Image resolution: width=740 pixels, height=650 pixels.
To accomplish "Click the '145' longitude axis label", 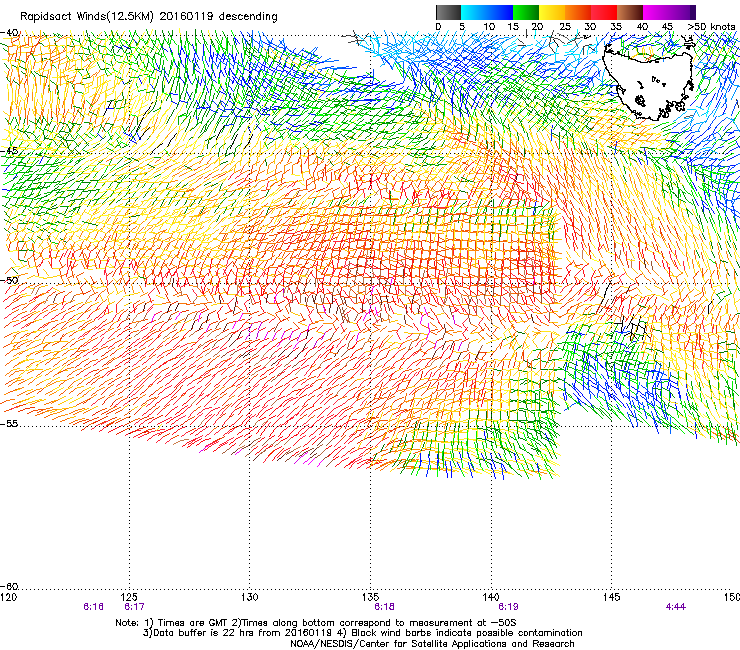I will (x=612, y=597).
